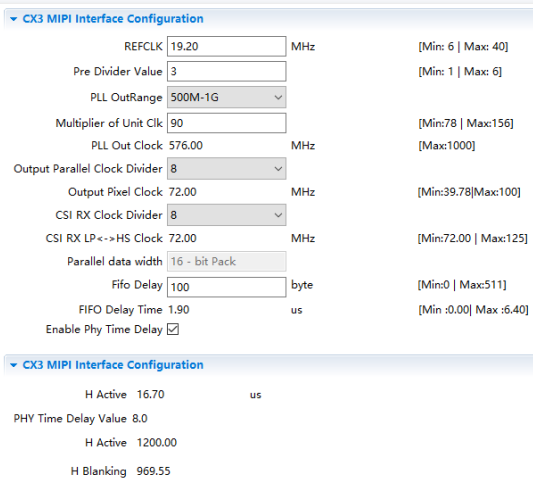This screenshot has height=487, width=533.
Task: Click the REFCLK input field
Action: (x=226, y=46)
